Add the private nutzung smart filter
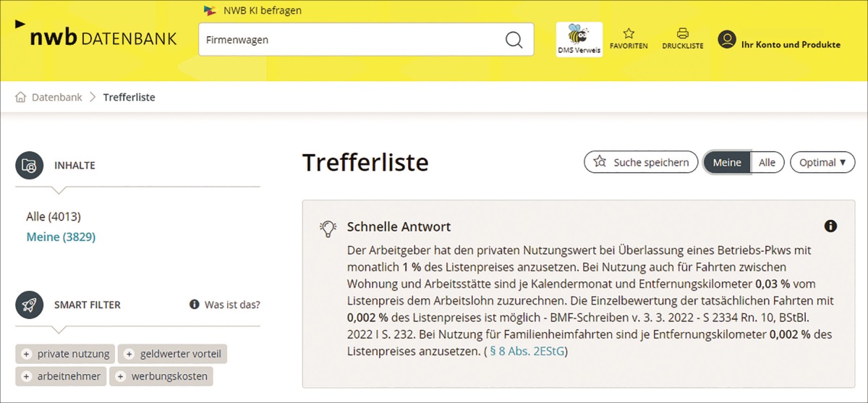This screenshot has width=868, height=403. click(66, 354)
